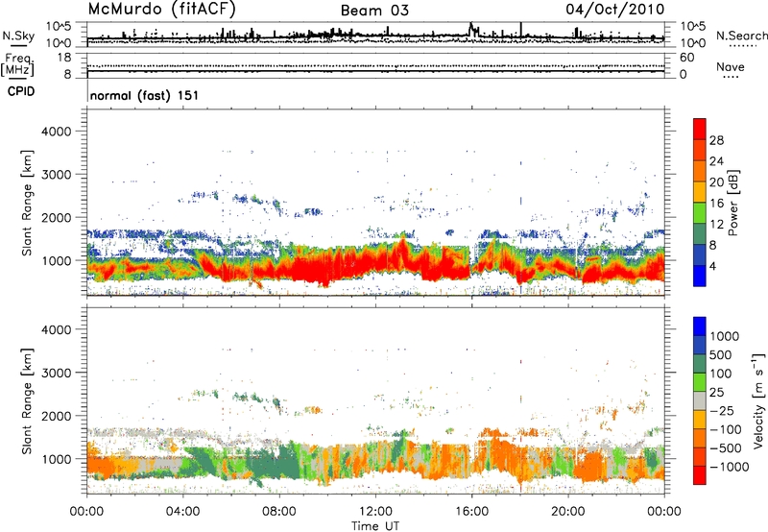768x532 pixels.
Task: Click the '500' velocity colorbar tick value
Action: 721,355
